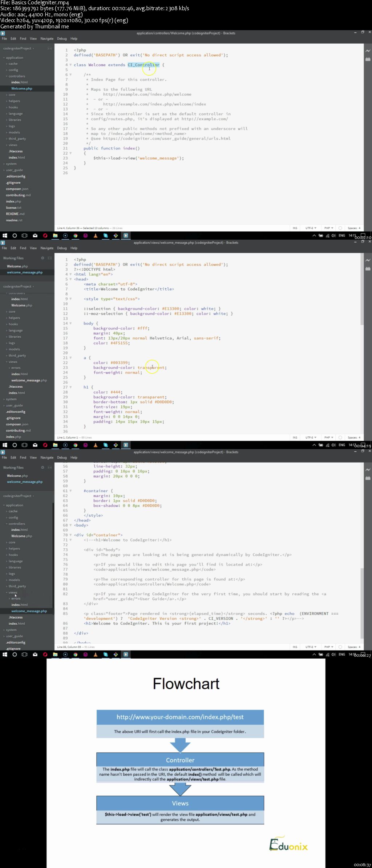Viewport: 372px width, 868px height.
Task: Toggle INS insert mode in 00:06:27 frame
Action: (295, 647)
